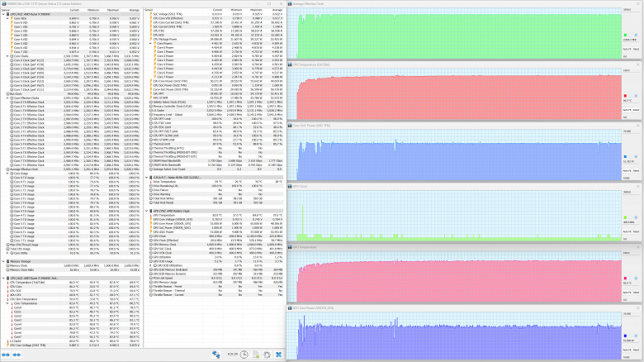
Task: Click the lightning icon beside CPU PPT
Action: tap(151, 93)
